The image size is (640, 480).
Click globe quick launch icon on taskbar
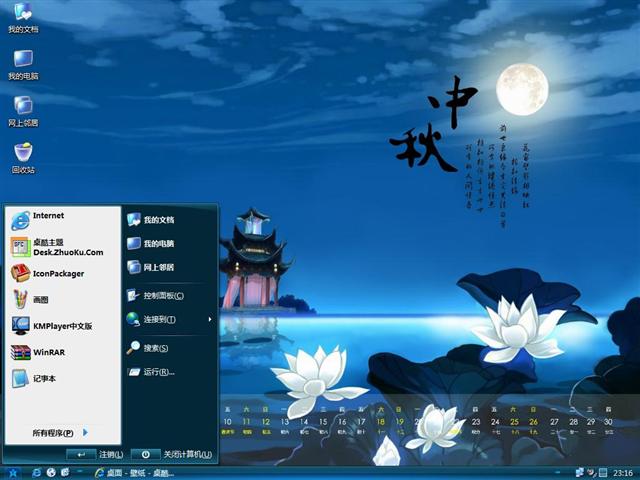tap(51, 473)
